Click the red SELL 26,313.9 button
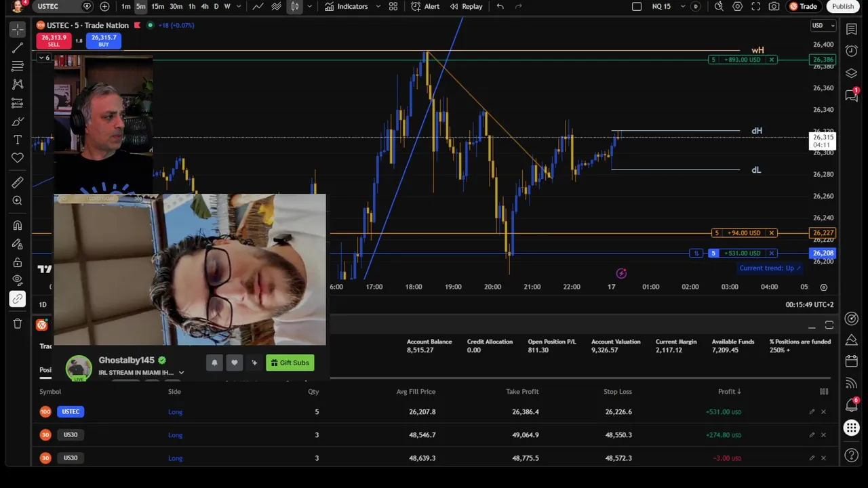Screen dimensions: 868x488 pos(54,41)
